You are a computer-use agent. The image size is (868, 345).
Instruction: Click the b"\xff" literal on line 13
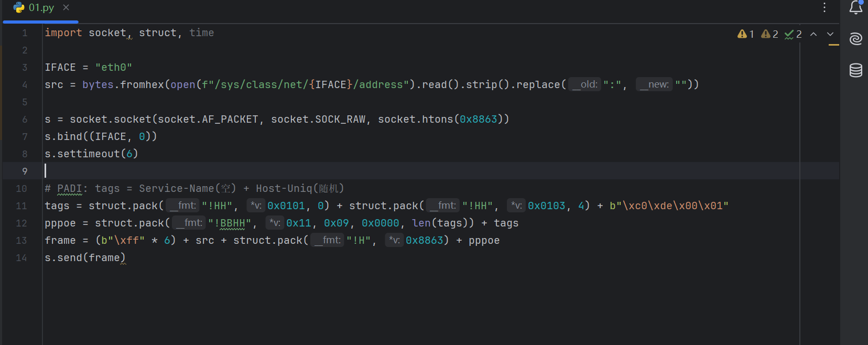tap(123, 240)
